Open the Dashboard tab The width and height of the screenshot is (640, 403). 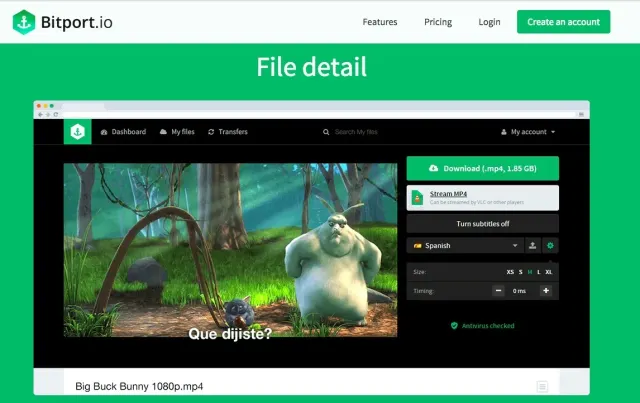coord(123,132)
